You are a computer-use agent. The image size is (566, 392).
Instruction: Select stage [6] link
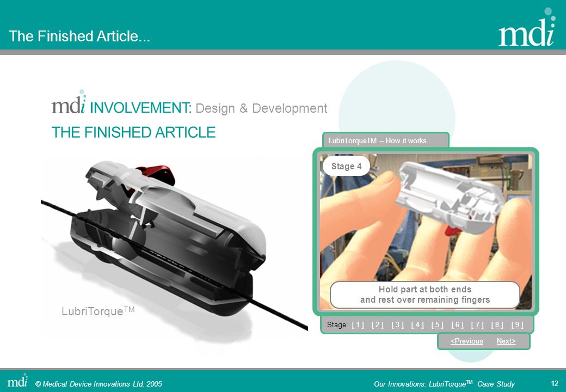click(457, 324)
